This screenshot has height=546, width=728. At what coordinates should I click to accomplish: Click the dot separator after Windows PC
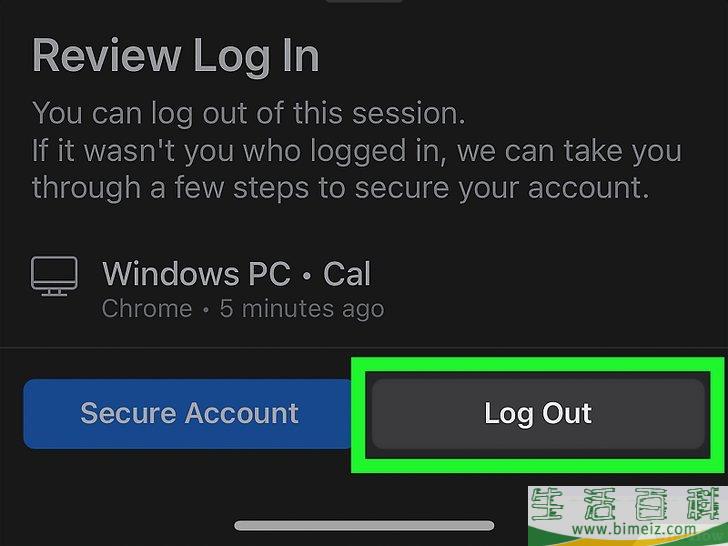click(x=307, y=274)
